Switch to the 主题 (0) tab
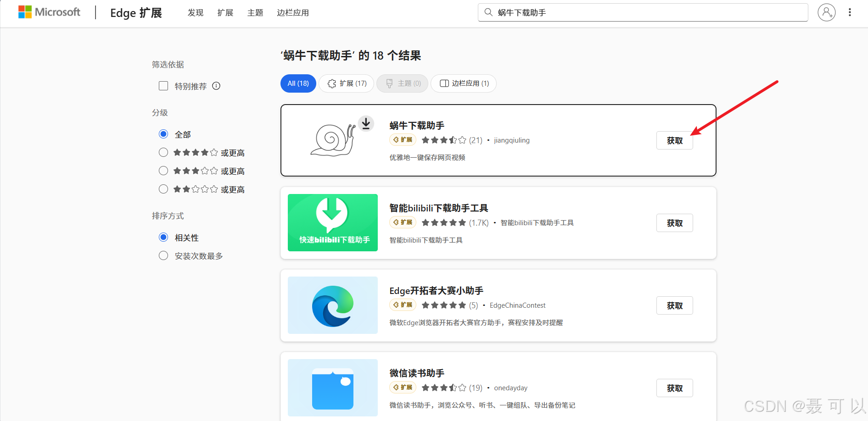868x421 pixels. coord(403,83)
